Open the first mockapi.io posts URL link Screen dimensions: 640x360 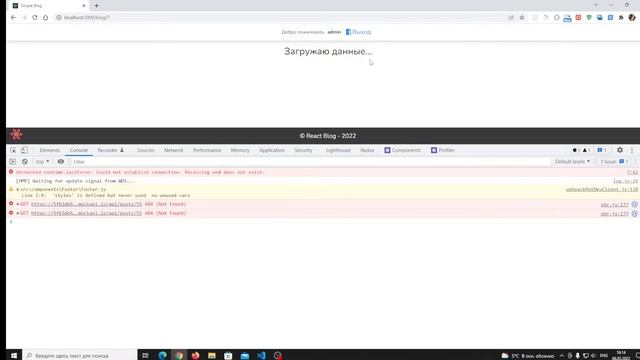(x=87, y=204)
